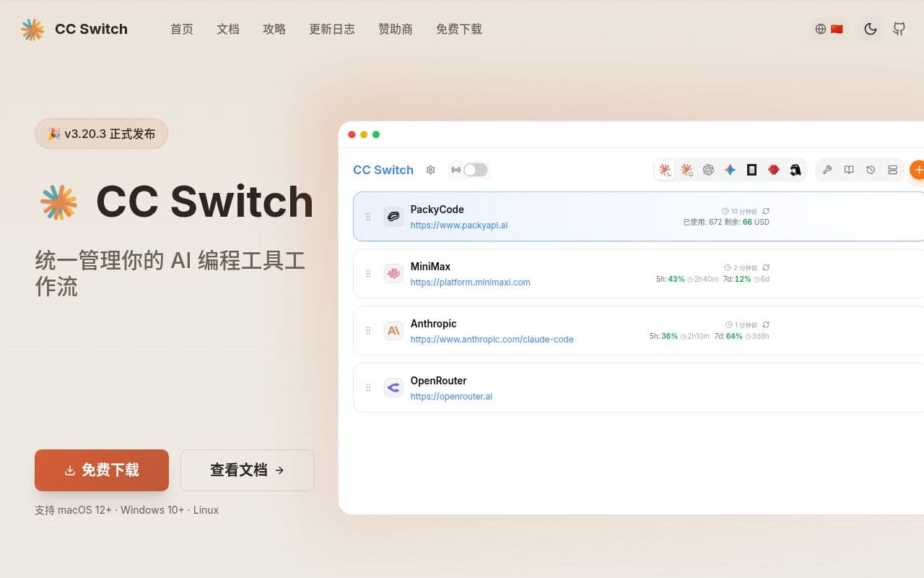Click the PackyCode drag handle
The image size is (924, 578).
coord(368,217)
